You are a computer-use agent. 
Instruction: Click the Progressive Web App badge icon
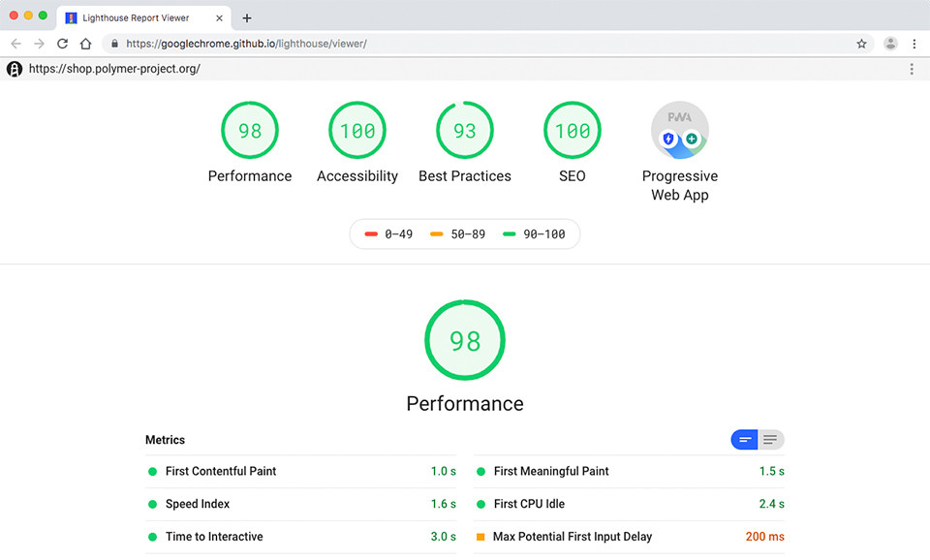(x=680, y=131)
